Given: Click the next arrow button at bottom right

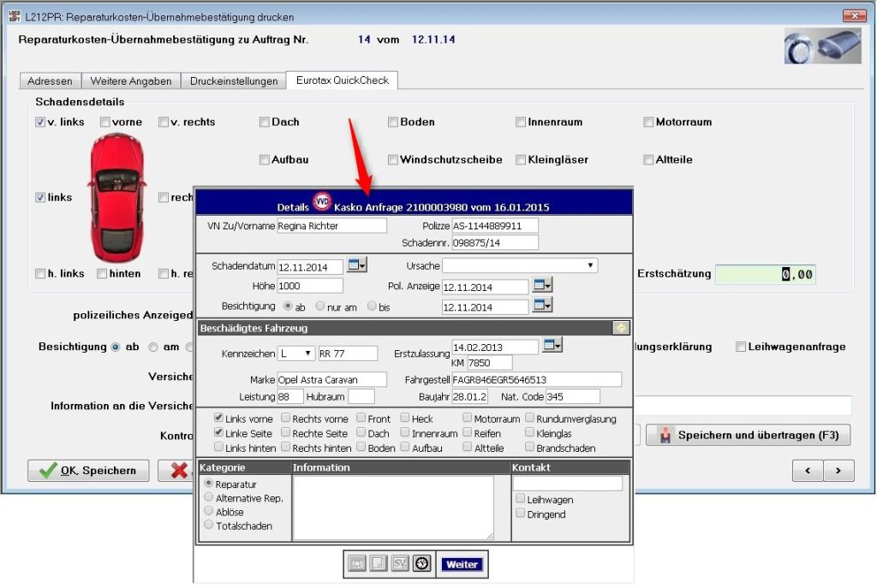Looking at the screenshot, I should (x=838, y=470).
